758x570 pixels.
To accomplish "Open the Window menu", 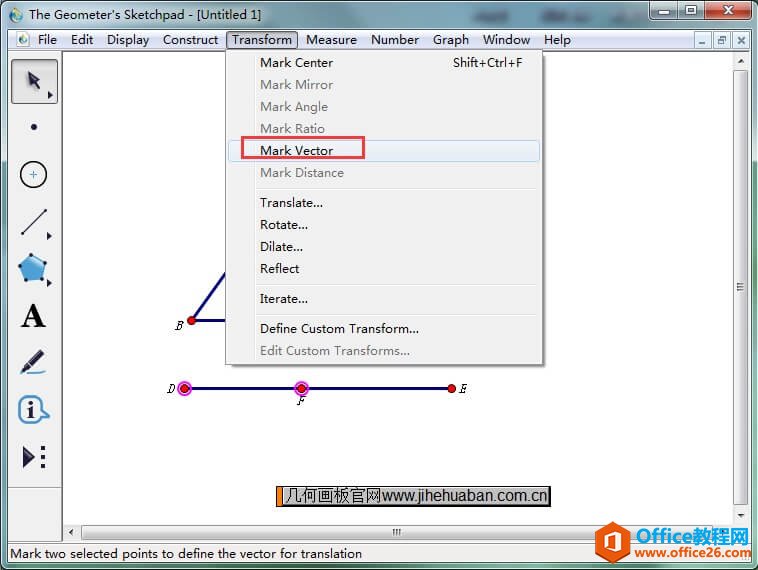I will tap(506, 40).
